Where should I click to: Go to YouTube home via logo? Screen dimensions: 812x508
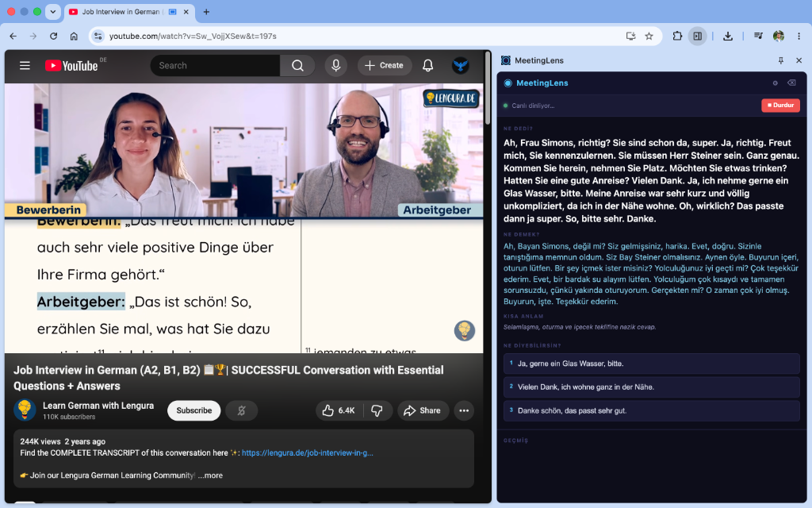coord(71,65)
